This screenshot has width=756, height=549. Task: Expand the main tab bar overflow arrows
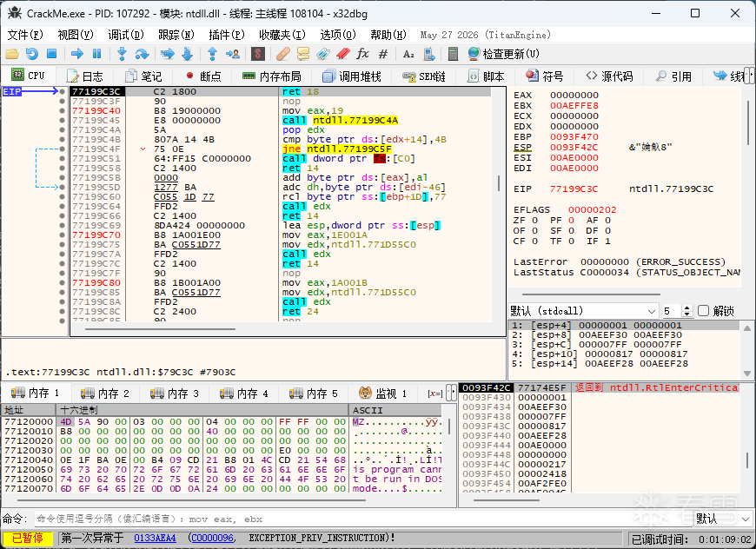pyautogui.click(x=748, y=76)
